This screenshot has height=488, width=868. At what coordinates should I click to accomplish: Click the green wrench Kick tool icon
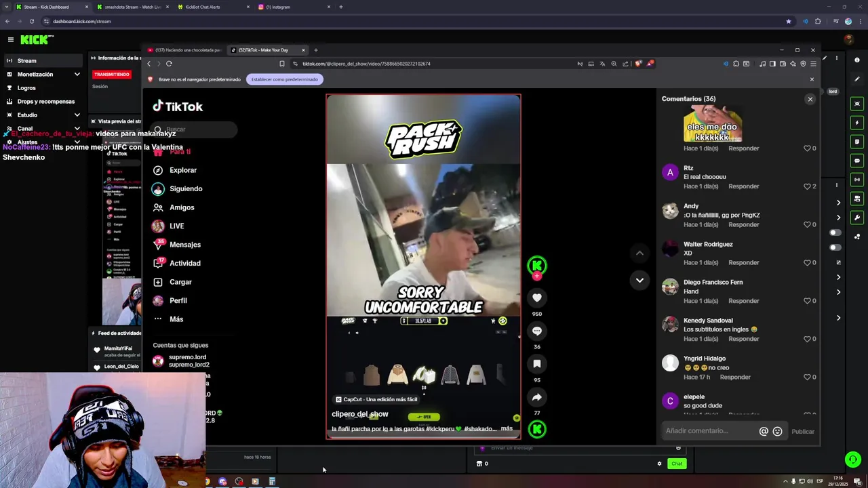click(x=857, y=218)
